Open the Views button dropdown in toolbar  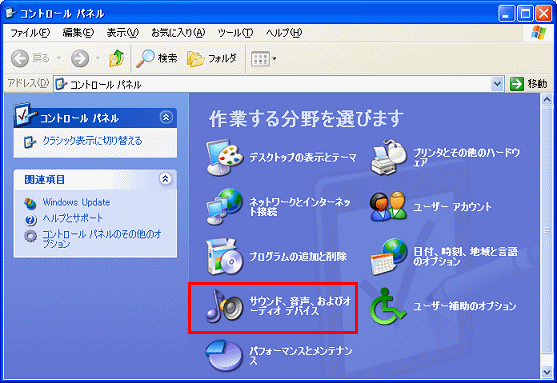point(264,59)
